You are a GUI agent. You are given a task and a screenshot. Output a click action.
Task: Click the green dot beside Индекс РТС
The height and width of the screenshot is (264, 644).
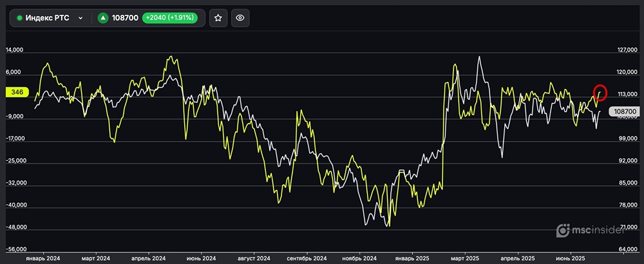coord(19,18)
